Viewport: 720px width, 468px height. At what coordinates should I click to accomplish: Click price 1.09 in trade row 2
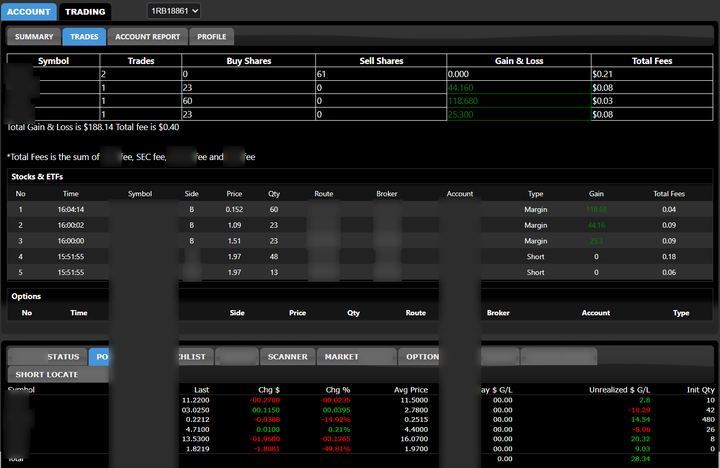point(234,225)
